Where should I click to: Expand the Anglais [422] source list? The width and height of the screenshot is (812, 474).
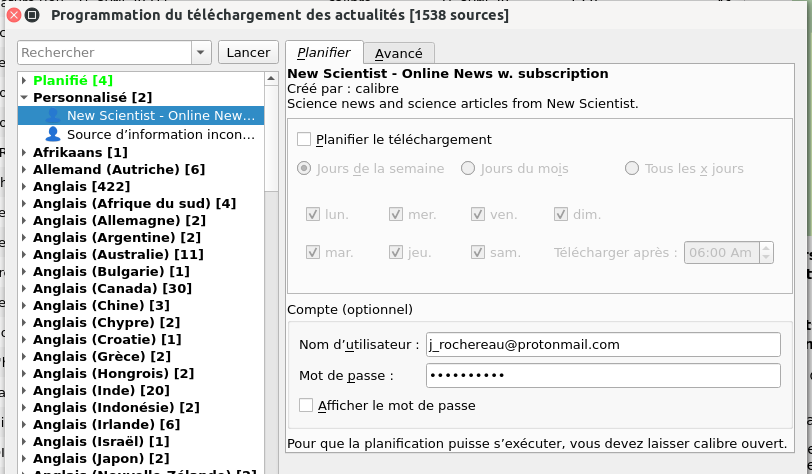(x=24, y=188)
